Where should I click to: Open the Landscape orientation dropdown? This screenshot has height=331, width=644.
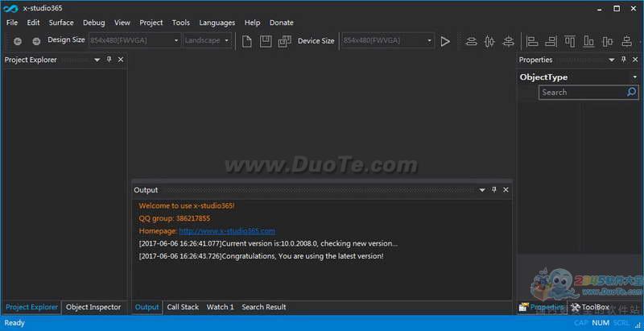(208, 40)
